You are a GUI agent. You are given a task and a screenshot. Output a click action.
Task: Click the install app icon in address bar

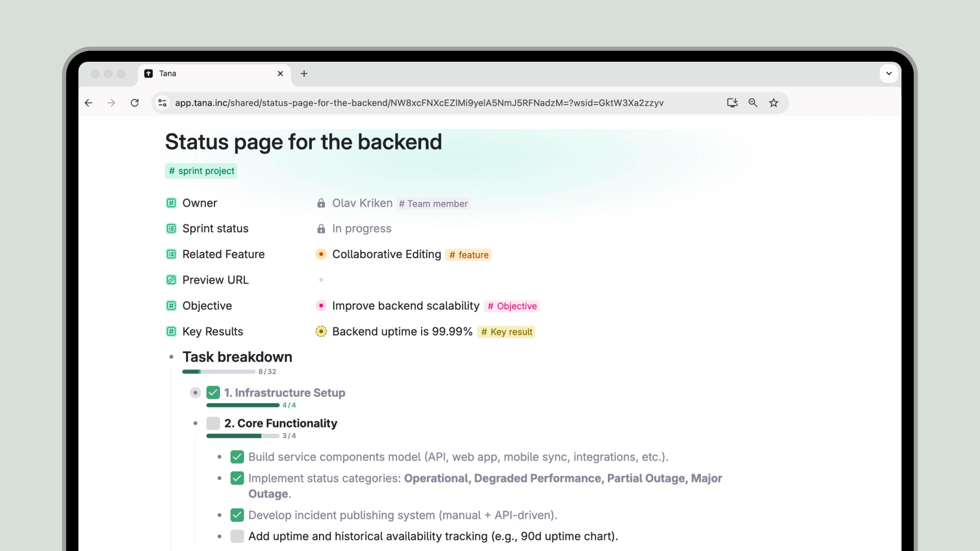tap(732, 103)
